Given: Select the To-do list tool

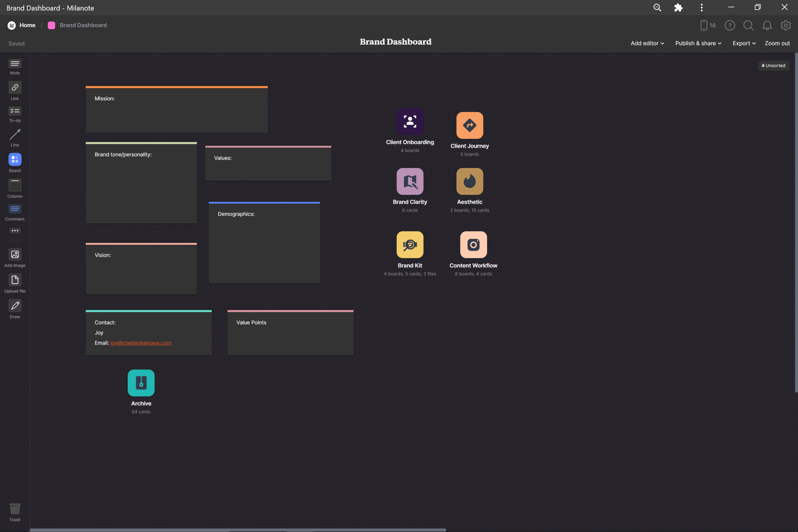Looking at the screenshot, I should [15, 111].
